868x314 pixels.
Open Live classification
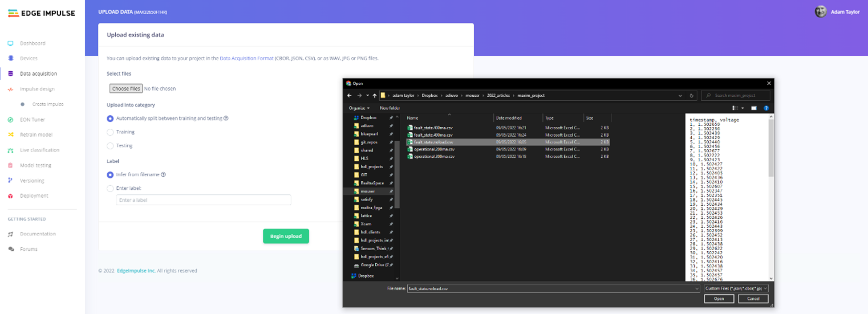coord(40,150)
